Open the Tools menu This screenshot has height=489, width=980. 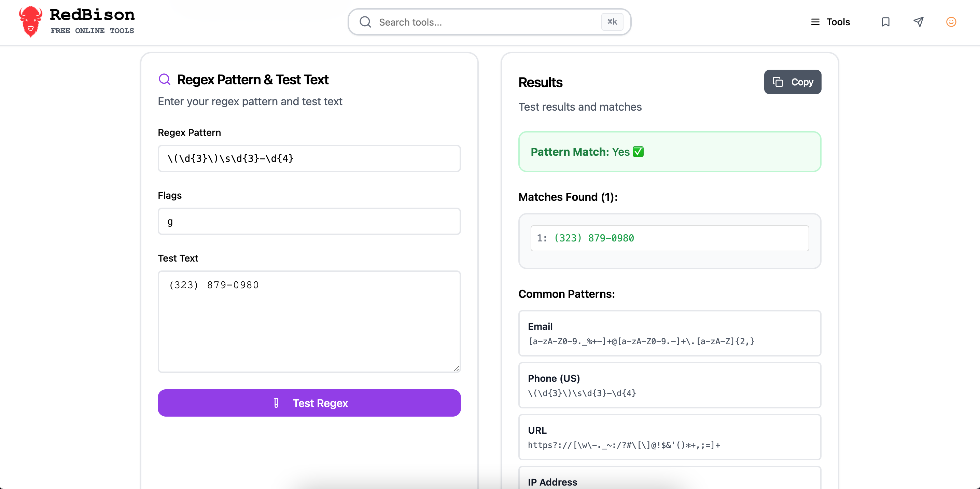click(x=830, y=22)
